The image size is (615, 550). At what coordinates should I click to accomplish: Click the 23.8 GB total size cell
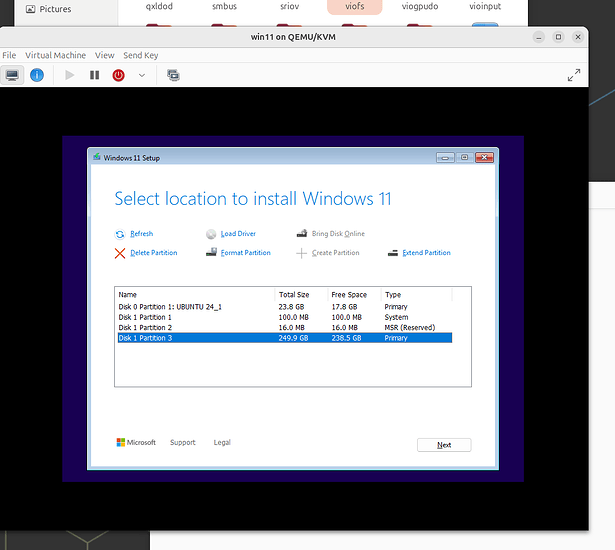point(291,307)
